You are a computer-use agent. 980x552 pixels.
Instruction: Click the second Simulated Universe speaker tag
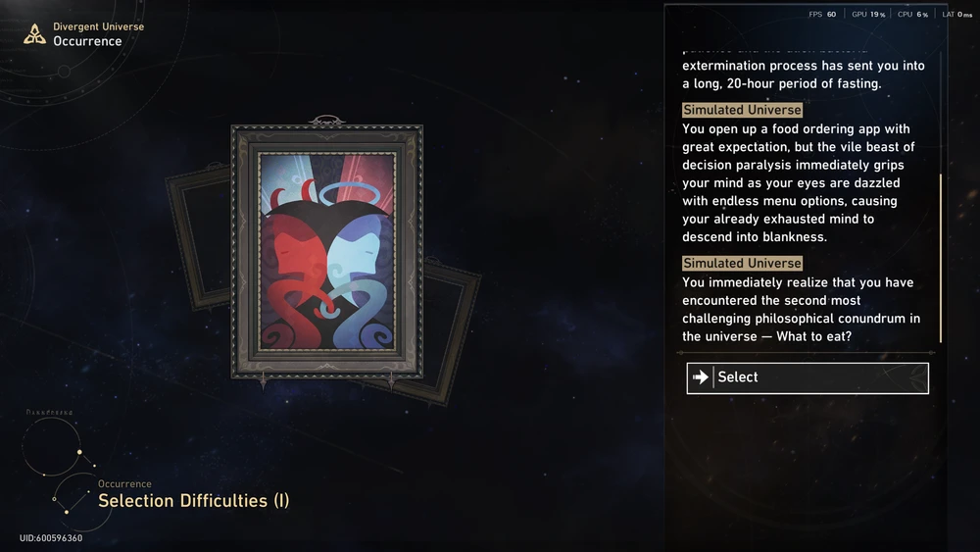742,263
